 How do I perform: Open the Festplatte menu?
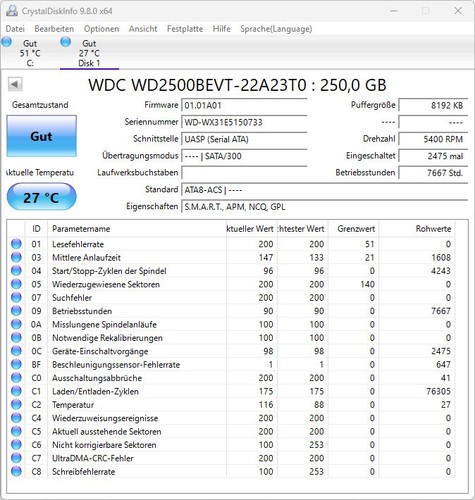[x=185, y=29]
